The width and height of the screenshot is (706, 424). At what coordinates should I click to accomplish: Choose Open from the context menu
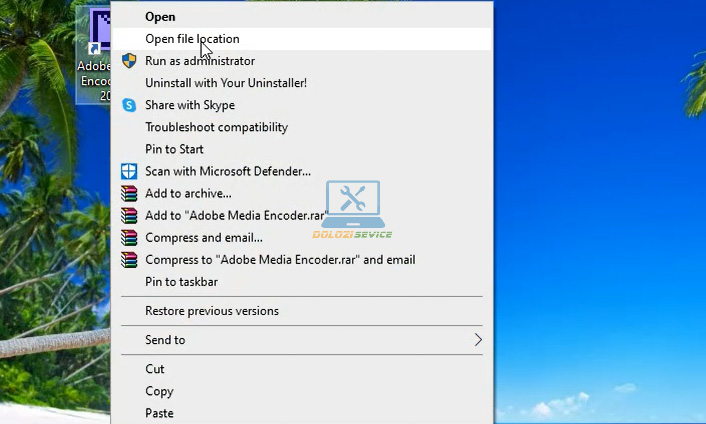coord(160,17)
